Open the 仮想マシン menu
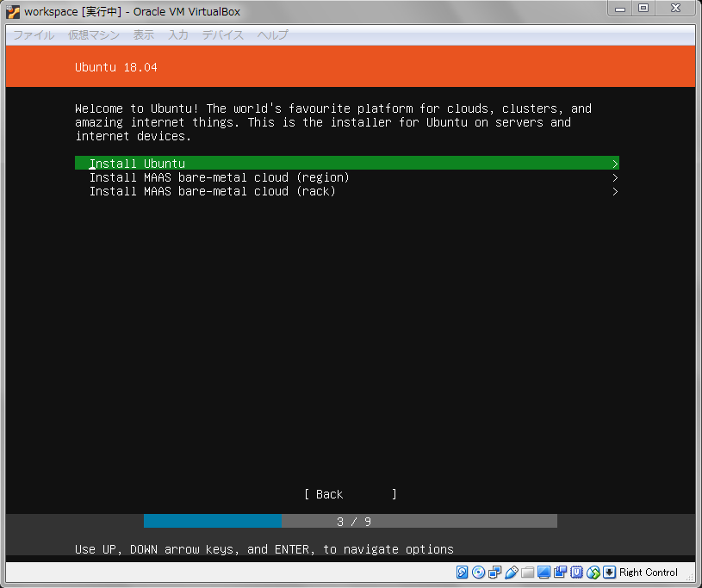The height and width of the screenshot is (588, 702). (x=94, y=35)
